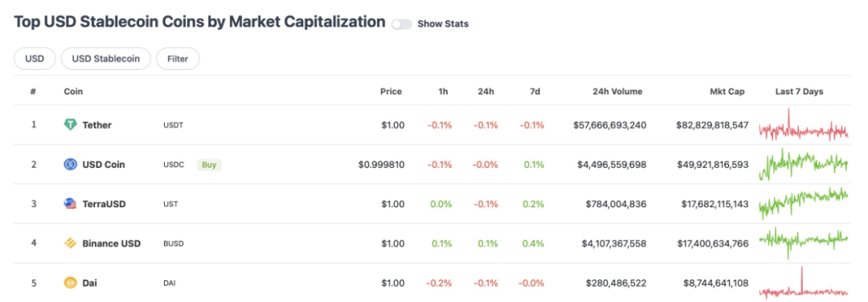
Task: Open the Binance USD coin link
Action: [111, 243]
